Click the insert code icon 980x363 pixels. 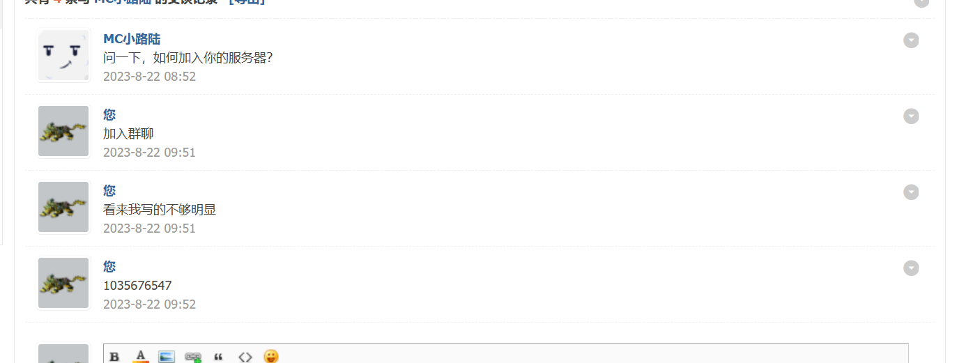245,357
